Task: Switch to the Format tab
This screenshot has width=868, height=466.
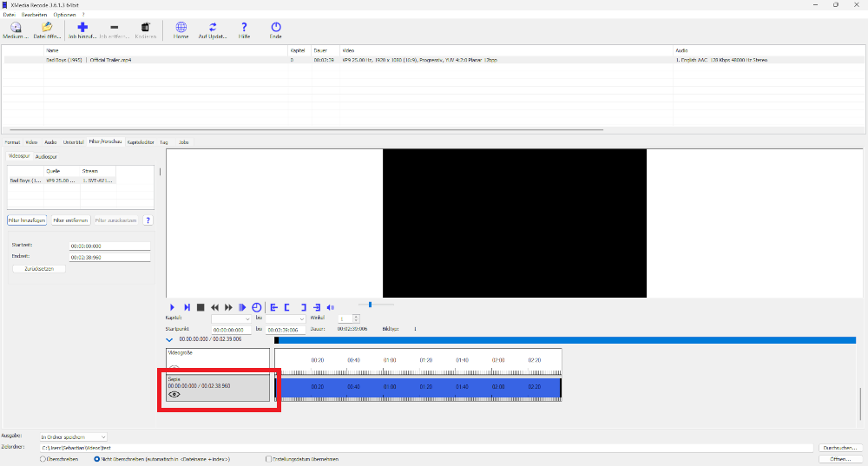Action: pyautogui.click(x=12, y=142)
